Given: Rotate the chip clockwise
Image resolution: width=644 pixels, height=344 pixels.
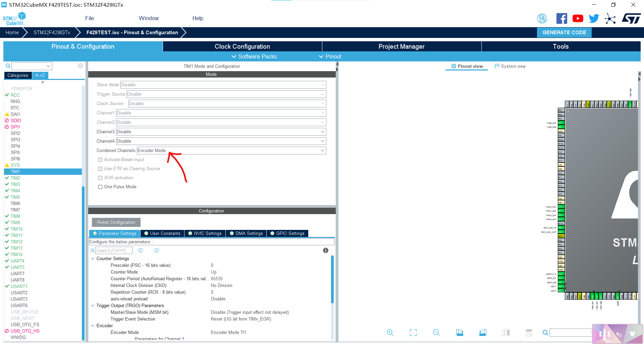Looking at the screenshot, I should pyautogui.click(x=460, y=333).
